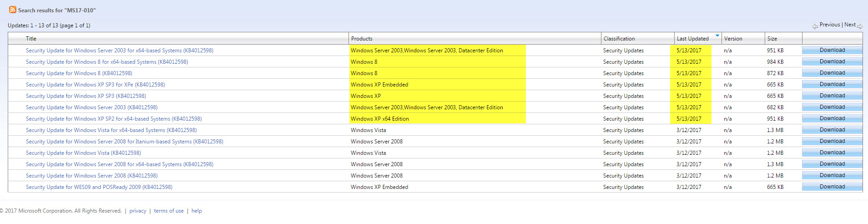Click the Next page link

[x=850, y=25]
